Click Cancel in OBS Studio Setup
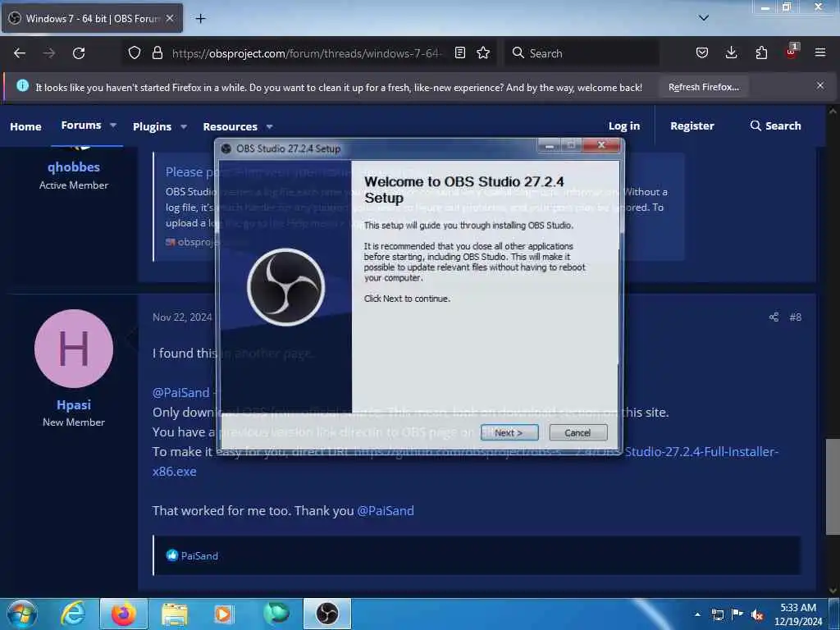Viewport: 840px width, 630px height. [577, 433]
